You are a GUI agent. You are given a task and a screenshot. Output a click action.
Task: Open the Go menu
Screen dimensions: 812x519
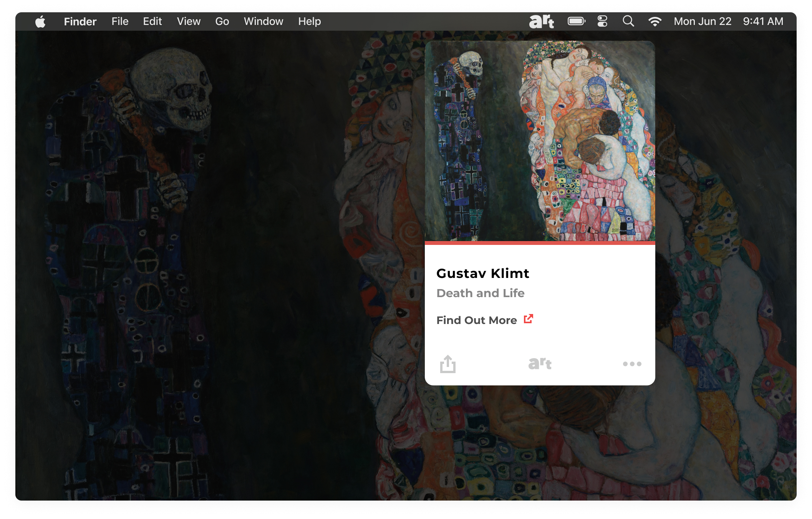coord(222,21)
